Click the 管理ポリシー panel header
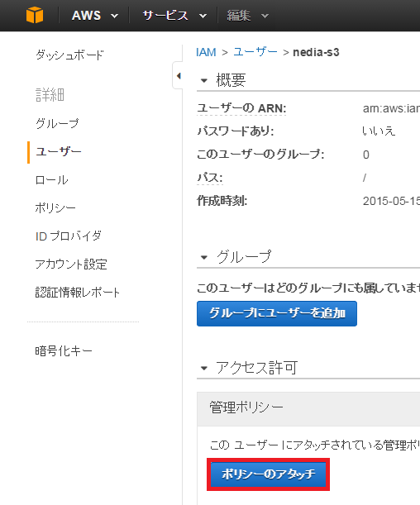This screenshot has height=505, width=420. (308, 408)
